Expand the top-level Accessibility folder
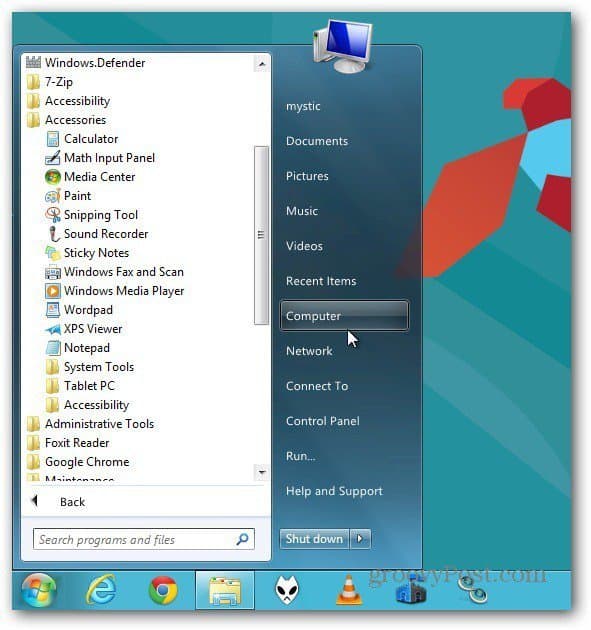The image size is (591, 630). (68, 101)
